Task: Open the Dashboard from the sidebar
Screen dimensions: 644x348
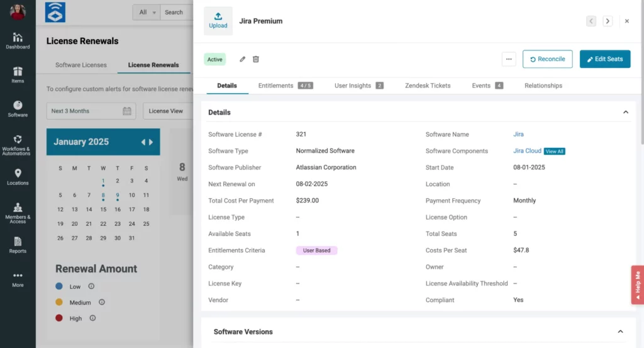Action: point(18,41)
